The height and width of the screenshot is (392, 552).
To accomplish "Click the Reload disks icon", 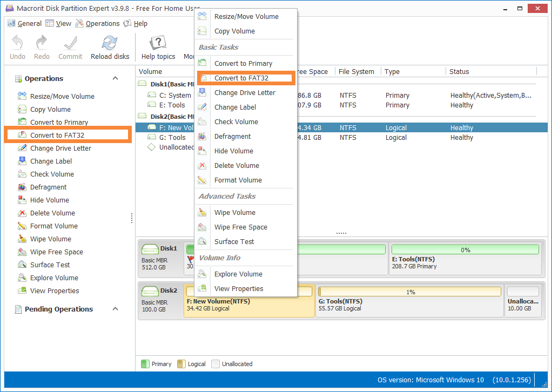I will tap(110, 43).
